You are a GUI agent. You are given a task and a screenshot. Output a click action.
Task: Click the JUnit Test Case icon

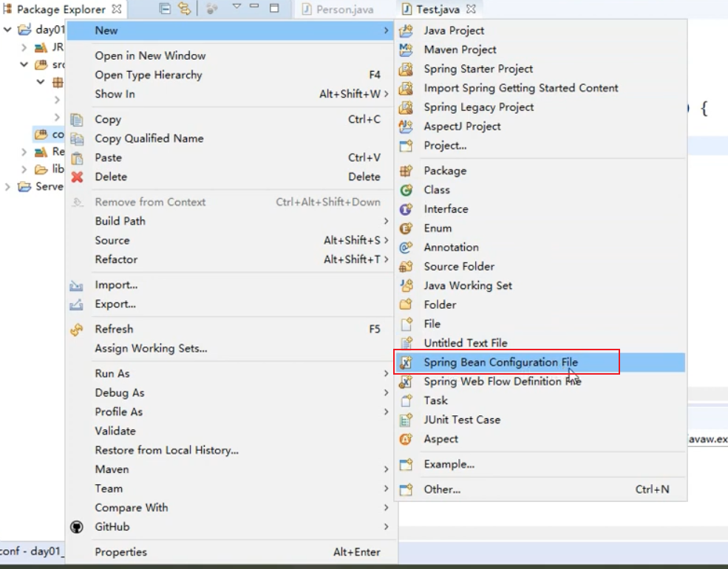point(406,420)
